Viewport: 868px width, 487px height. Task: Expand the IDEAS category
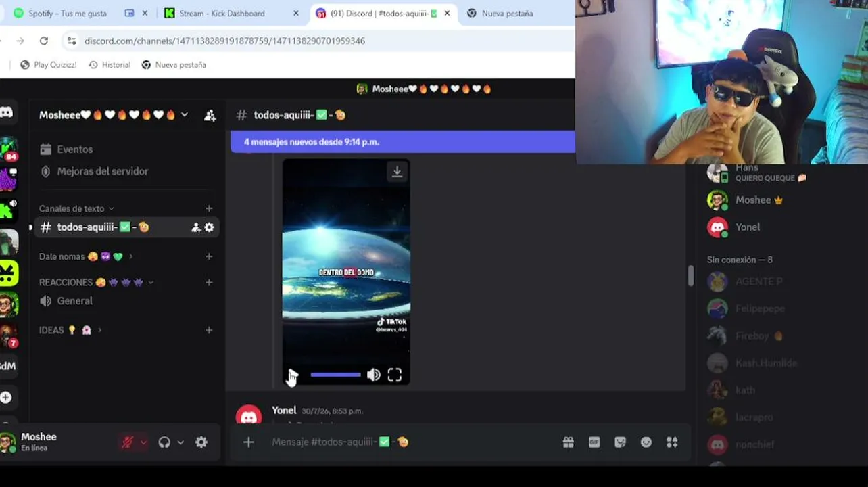pyautogui.click(x=71, y=330)
